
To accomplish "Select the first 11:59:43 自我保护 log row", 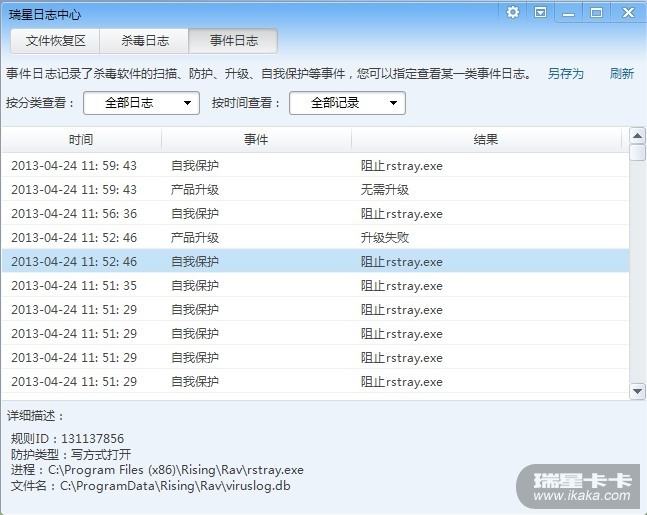I will 315,165.
